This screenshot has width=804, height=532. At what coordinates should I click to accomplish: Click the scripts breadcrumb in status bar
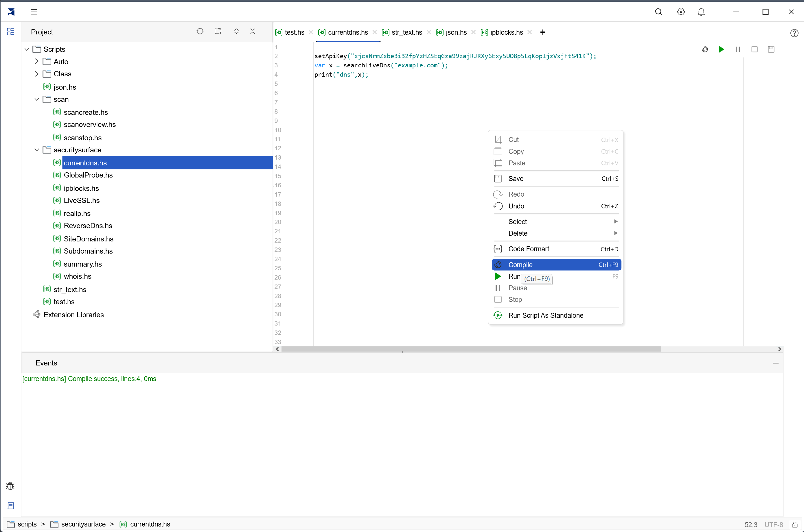pyautogui.click(x=27, y=524)
